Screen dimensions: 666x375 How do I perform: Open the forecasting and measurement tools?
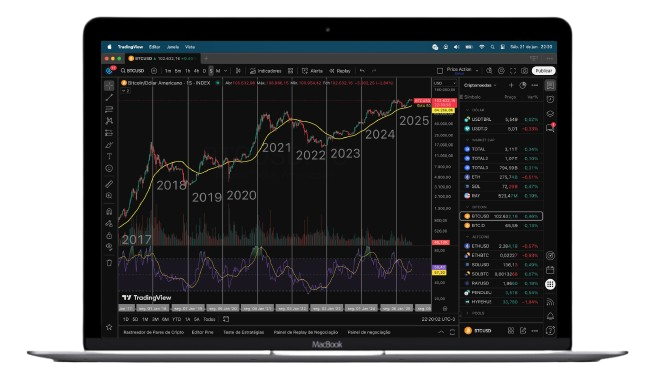click(x=109, y=133)
